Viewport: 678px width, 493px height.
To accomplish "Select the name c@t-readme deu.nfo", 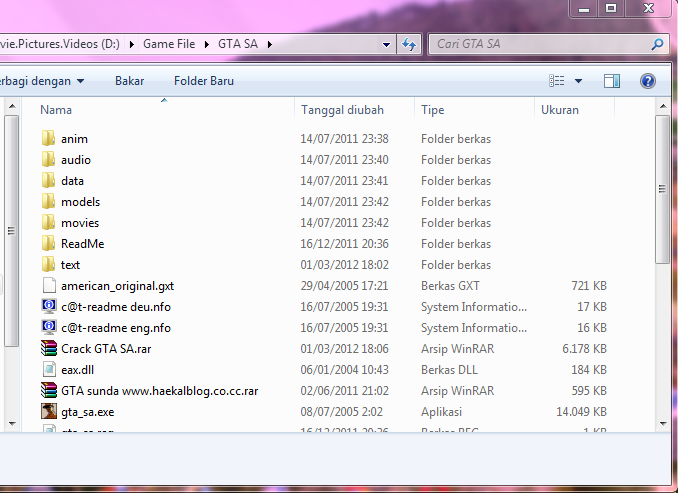I will (x=116, y=307).
